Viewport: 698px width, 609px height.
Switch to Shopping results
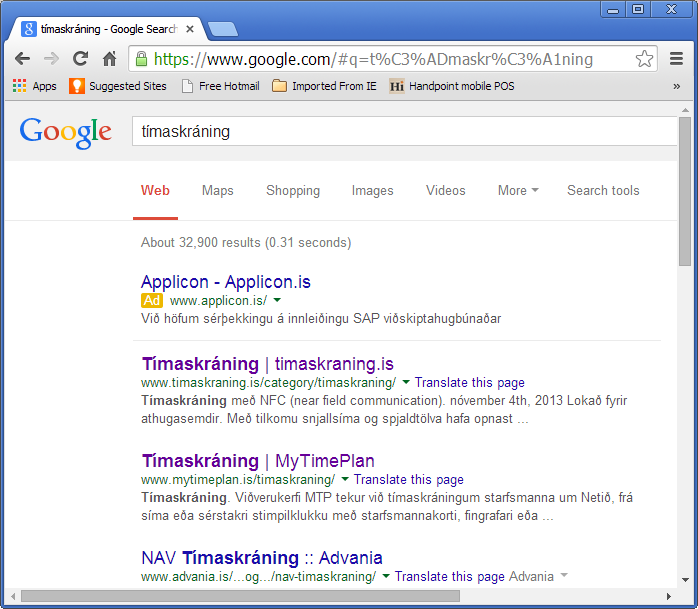(293, 191)
